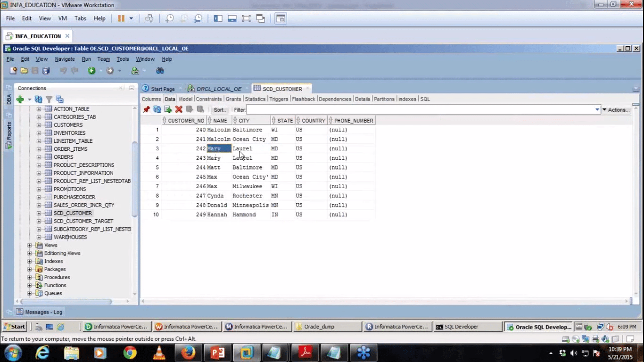Freeze the data view with the pin icon
The image size is (644, 362).
coord(146,109)
